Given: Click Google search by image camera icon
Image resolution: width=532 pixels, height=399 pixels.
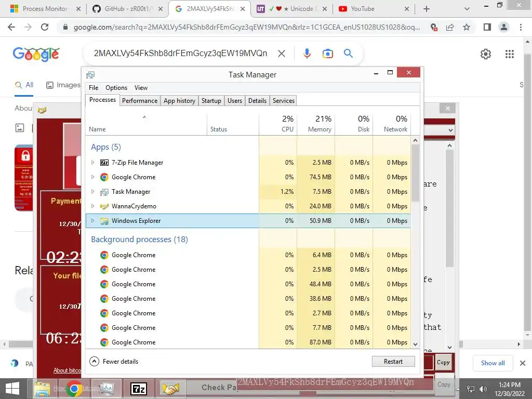Looking at the screenshot, I should point(327,54).
